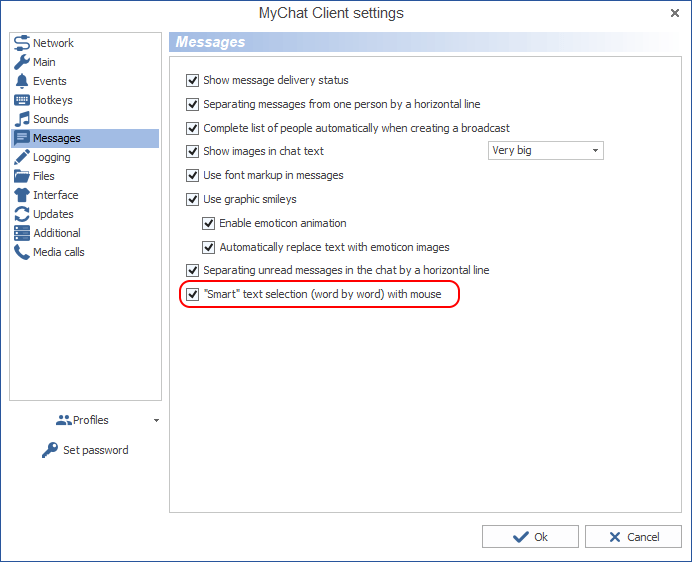Go to the Additional settings section

tap(56, 233)
